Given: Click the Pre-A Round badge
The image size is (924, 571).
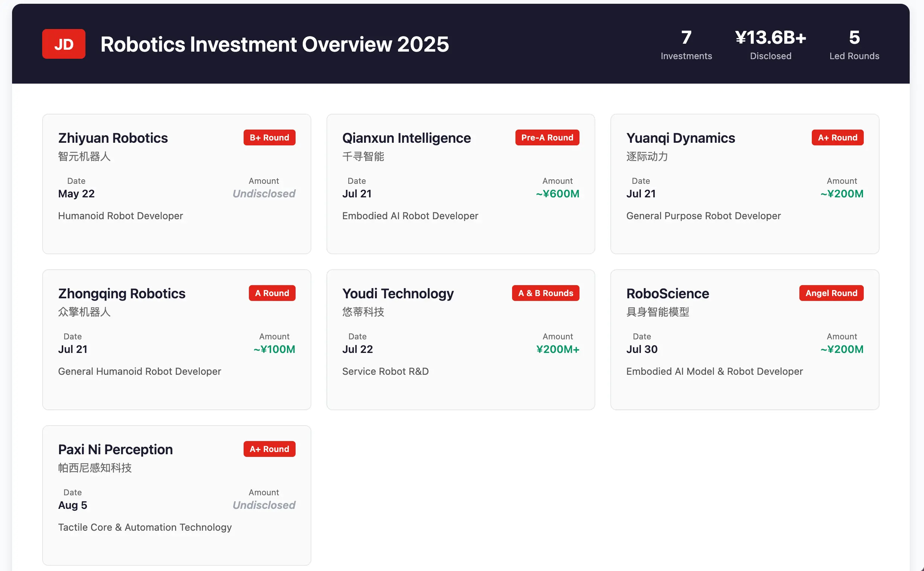Looking at the screenshot, I should [547, 137].
